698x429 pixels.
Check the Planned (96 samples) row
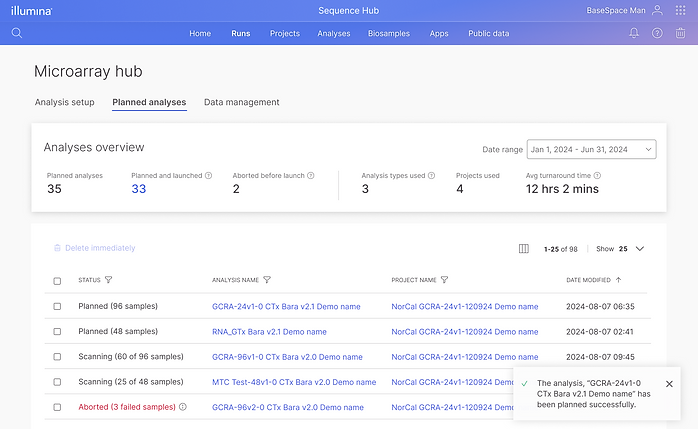tap(57, 306)
